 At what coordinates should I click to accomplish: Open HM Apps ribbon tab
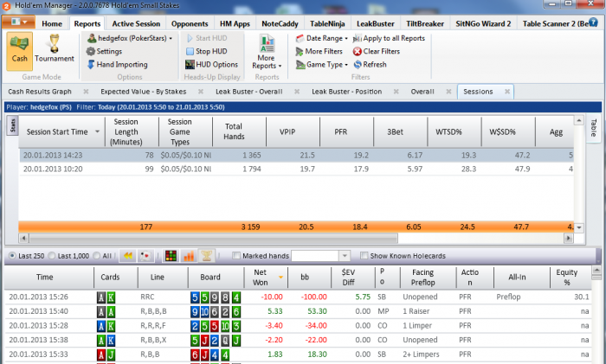click(235, 23)
